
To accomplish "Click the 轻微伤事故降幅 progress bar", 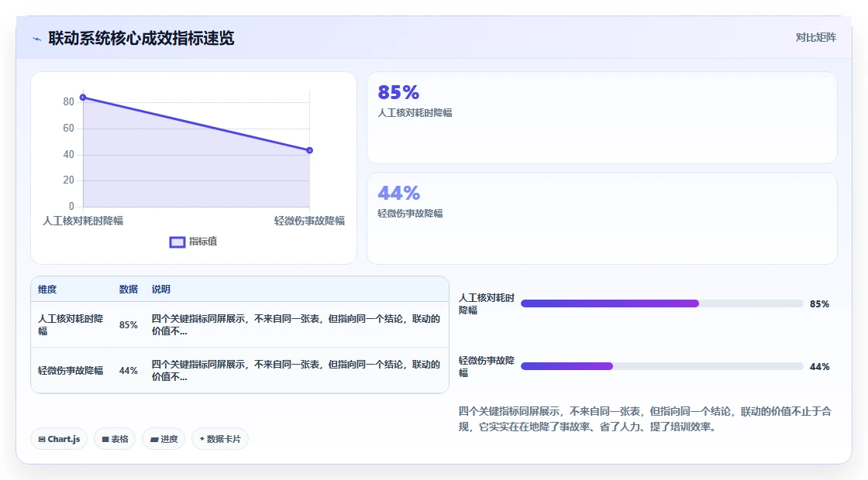I will 662,366.
